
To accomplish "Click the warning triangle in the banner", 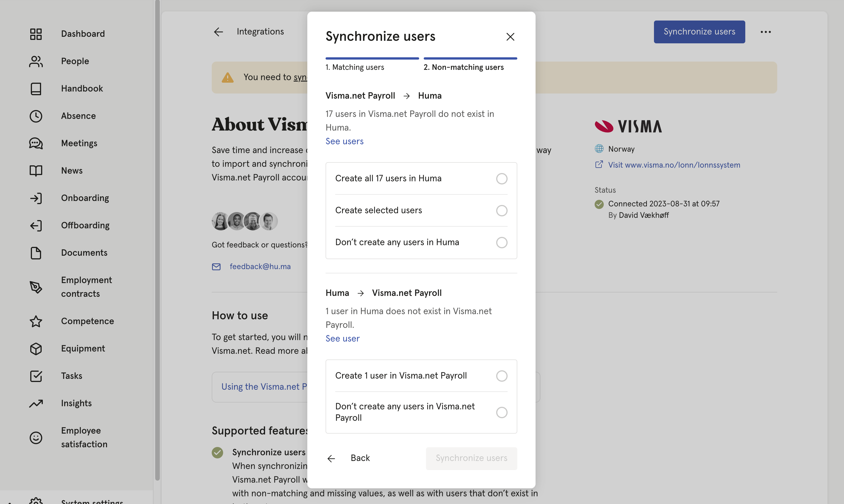I will (227, 78).
